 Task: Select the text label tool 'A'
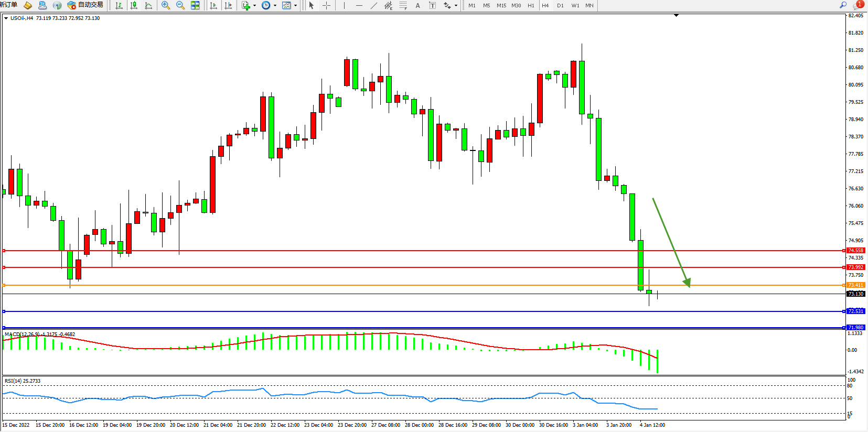[x=417, y=5]
